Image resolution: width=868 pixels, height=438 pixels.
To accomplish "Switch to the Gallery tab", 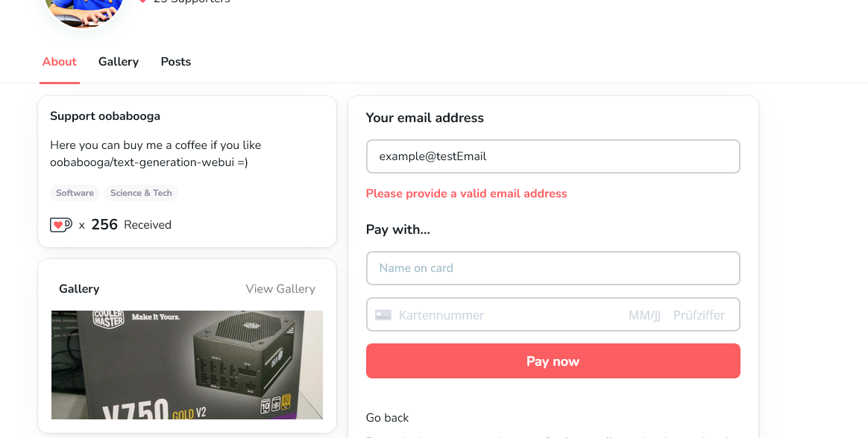I will point(118,62).
